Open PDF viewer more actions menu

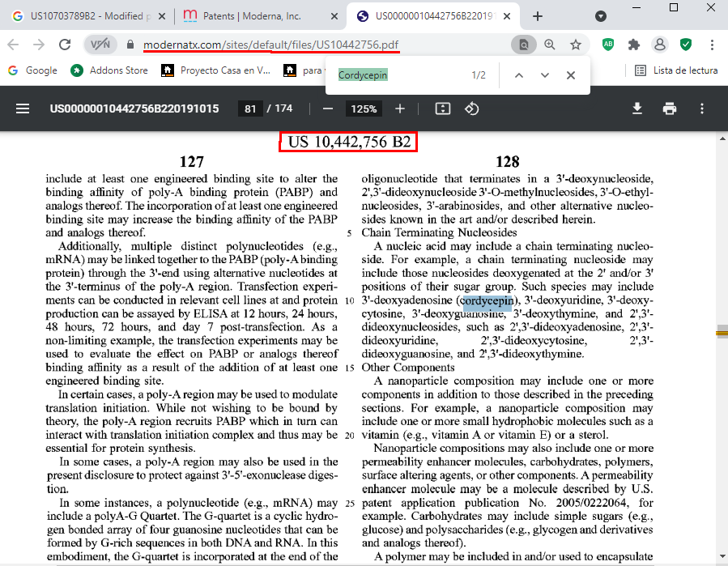pos(702,109)
